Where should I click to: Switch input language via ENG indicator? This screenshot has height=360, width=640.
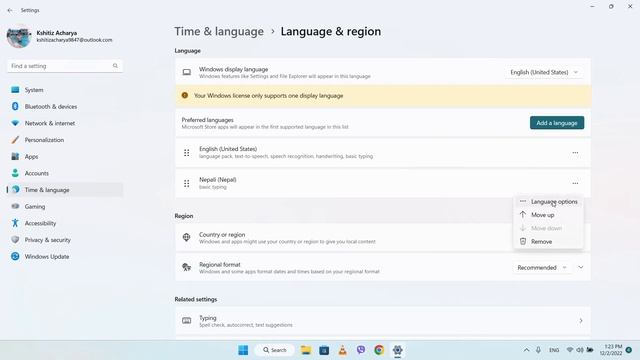pos(554,350)
